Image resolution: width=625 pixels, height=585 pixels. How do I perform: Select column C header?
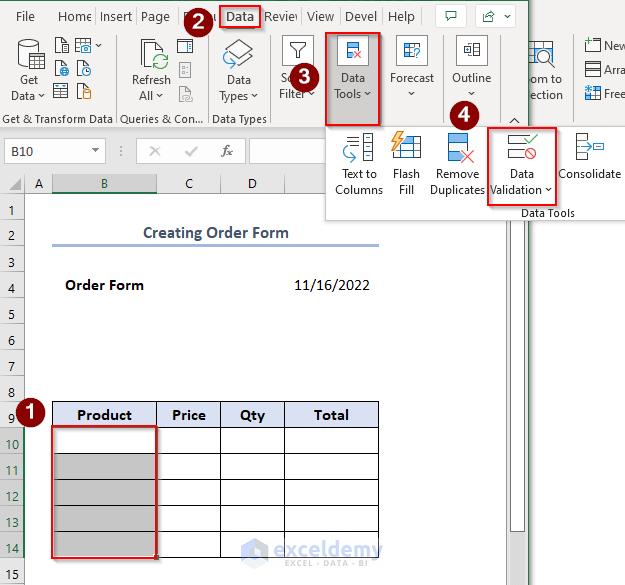189,184
